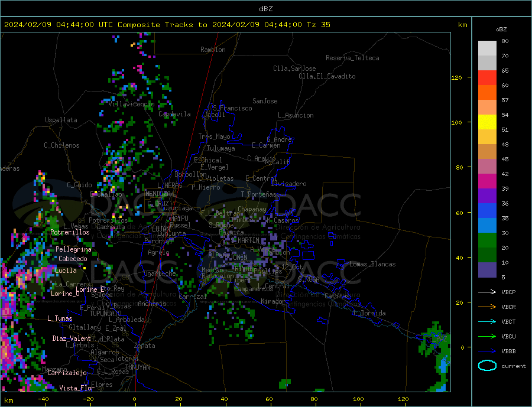Click the white Vista_Flor station label
532x407 pixels.
pos(77,388)
